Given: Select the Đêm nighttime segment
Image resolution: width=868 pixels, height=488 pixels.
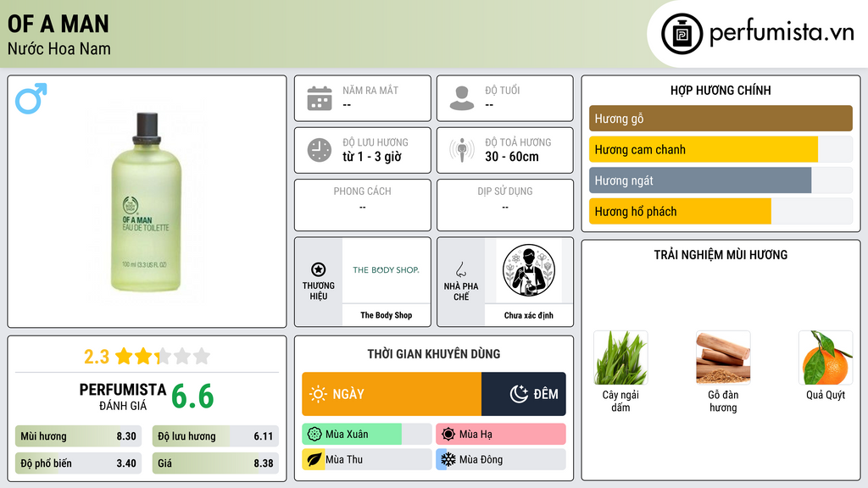Looking at the screenshot, I should 524,394.
